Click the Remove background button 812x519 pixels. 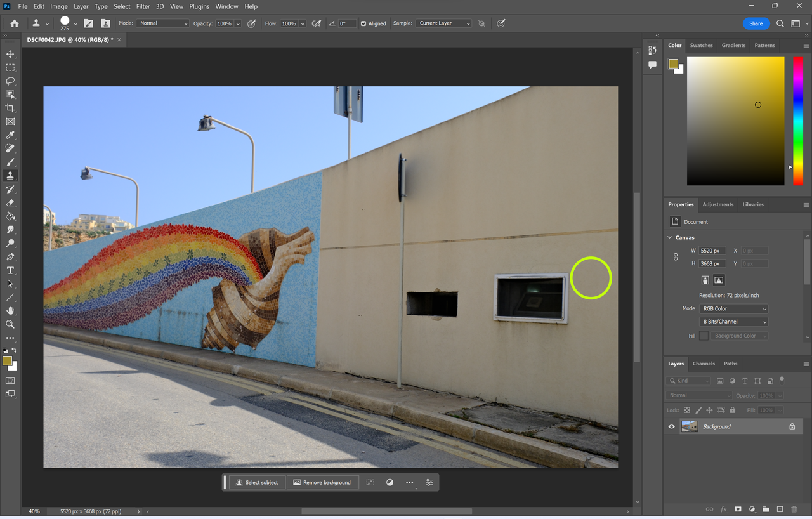click(x=322, y=482)
